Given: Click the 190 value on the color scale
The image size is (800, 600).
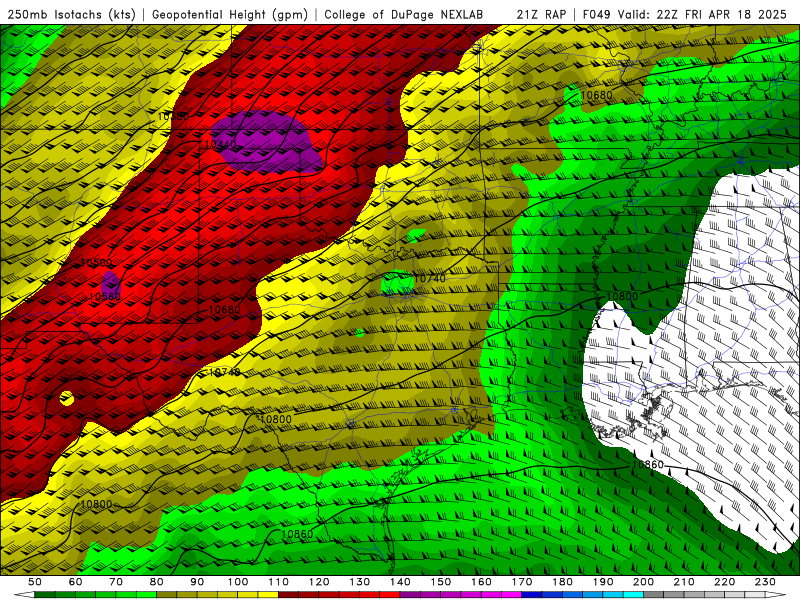Looking at the screenshot, I should point(603,582).
